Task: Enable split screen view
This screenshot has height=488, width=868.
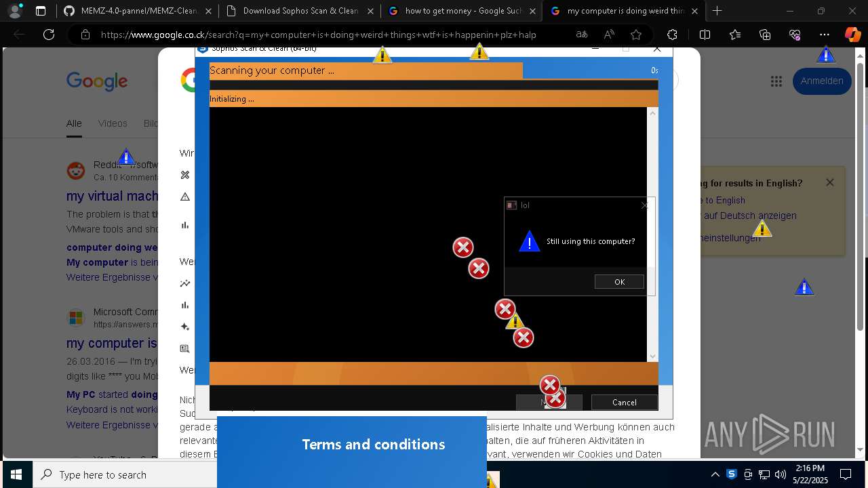Action: (x=705, y=35)
